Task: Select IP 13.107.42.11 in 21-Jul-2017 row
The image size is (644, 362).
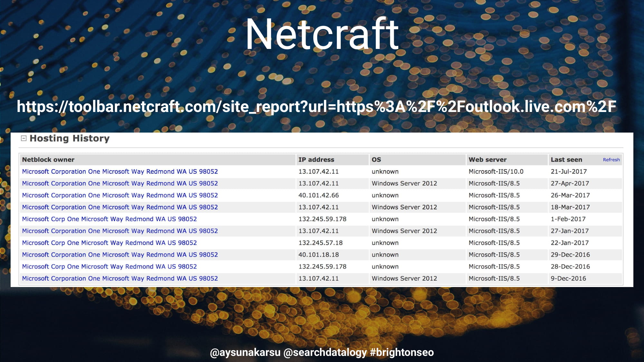Action: pos(318,172)
